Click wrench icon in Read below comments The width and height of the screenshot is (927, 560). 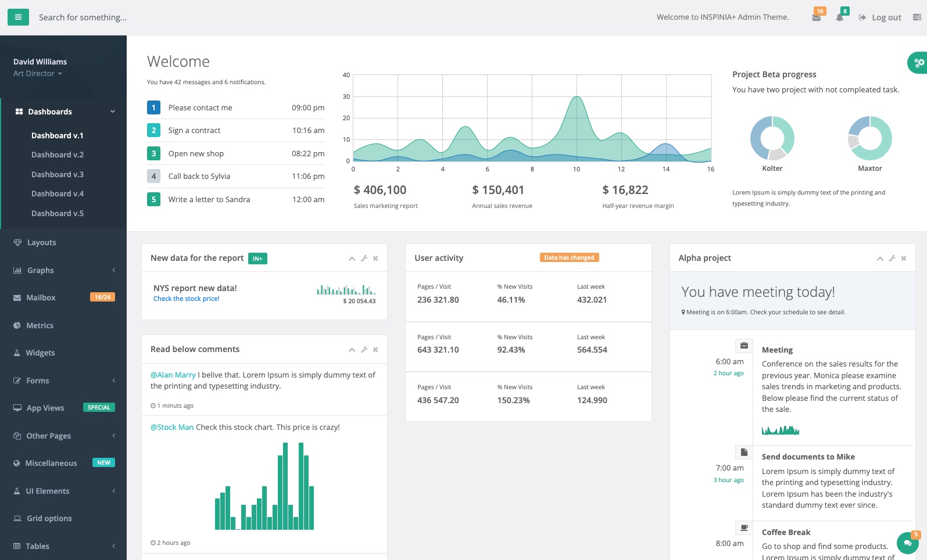364,350
